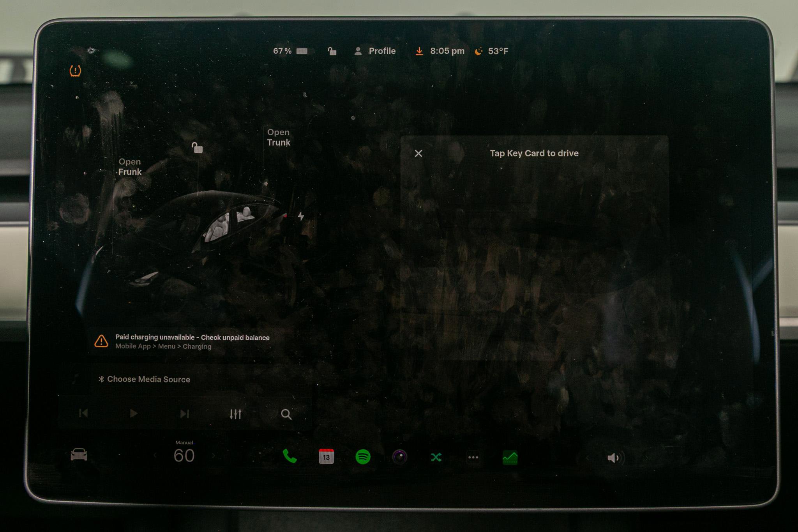The height and width of the screenshot is (532, 798).
Task: Toggle the lock in the status bar
Action: coord(332,51)
